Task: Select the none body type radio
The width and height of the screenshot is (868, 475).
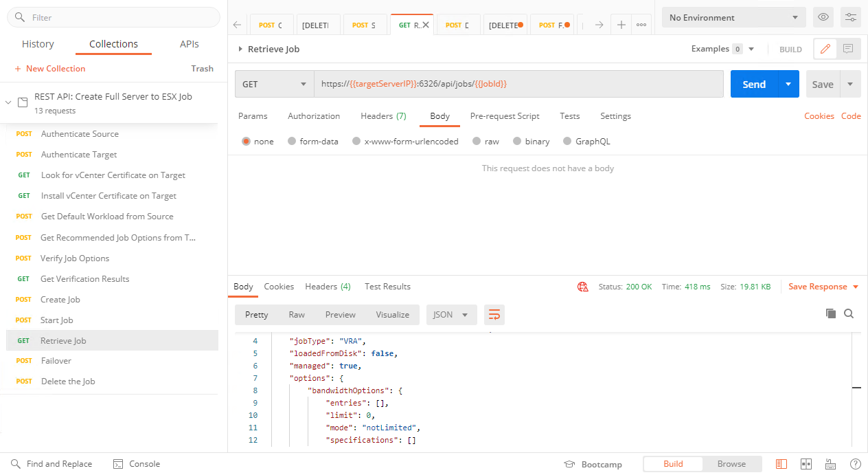Action: pyautogui.click(x=246, y=142)
